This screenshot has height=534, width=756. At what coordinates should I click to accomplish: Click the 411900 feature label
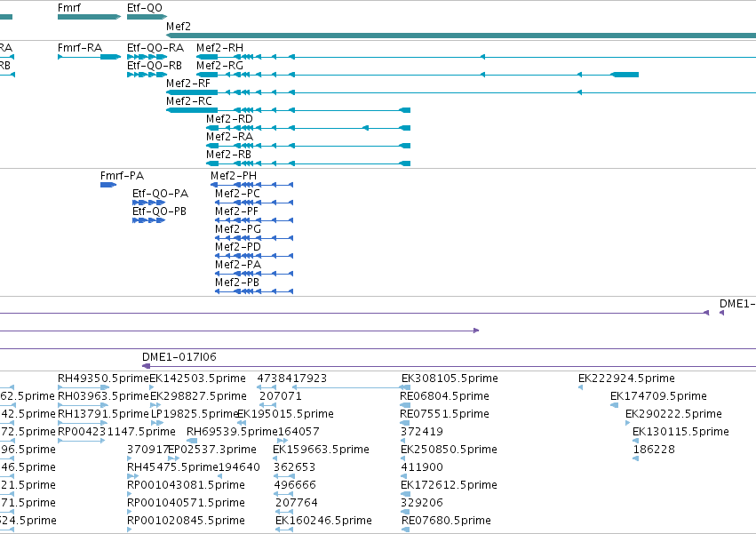[x=422, y=467]
